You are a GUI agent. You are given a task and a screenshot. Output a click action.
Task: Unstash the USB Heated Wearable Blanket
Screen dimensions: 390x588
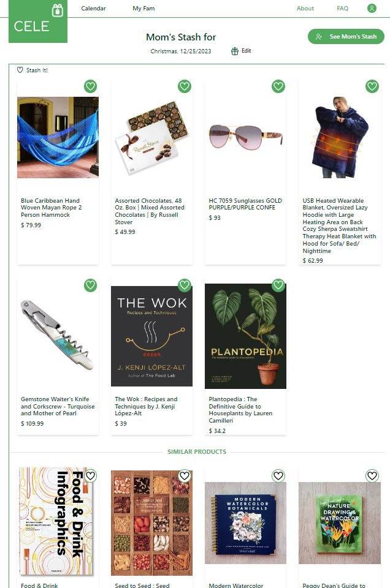(x=372, y=86)
